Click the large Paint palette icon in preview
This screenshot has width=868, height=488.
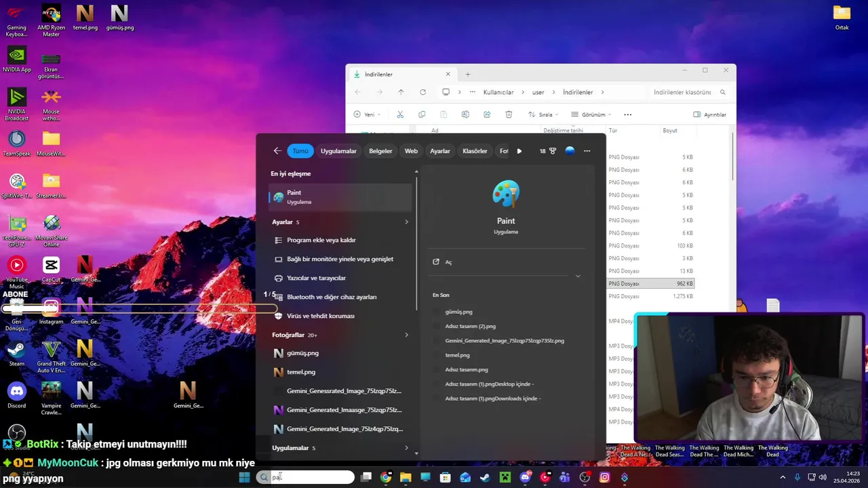[x=506, y=195]
